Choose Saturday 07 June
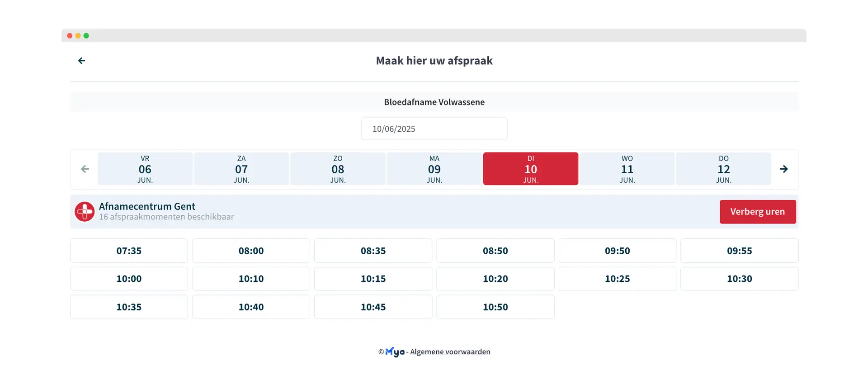Screen dimensions: 868x390 point(241,169)
